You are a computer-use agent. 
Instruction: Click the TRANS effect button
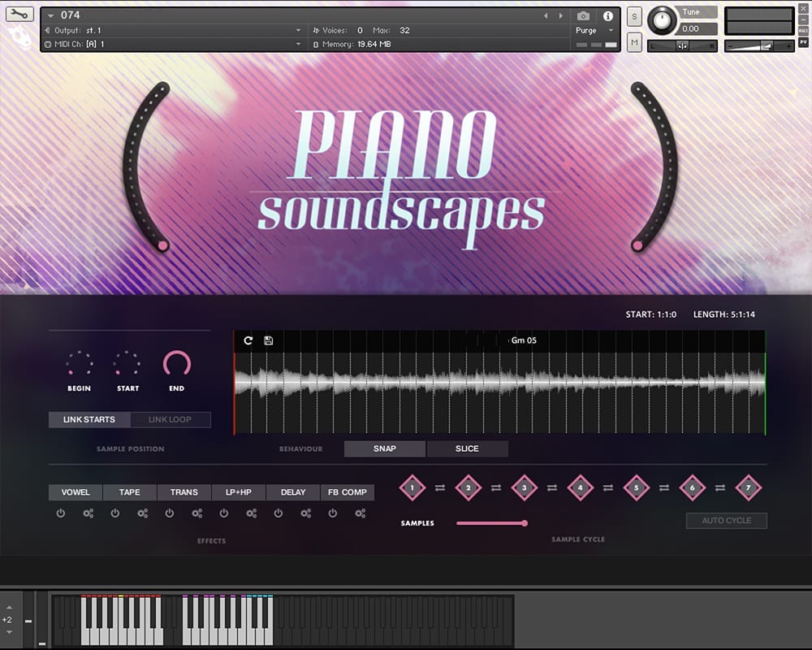coord(184,492)
